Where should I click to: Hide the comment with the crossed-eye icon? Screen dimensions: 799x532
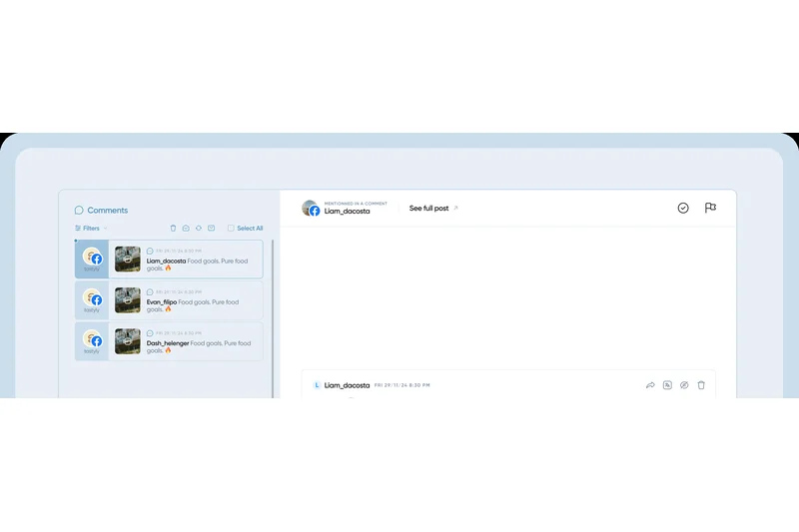tap(684, 384)
